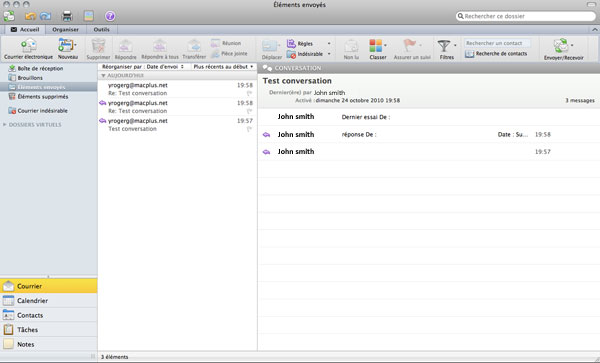Click the Send/Receive icon in top toolbar

(x=9, y=16)
